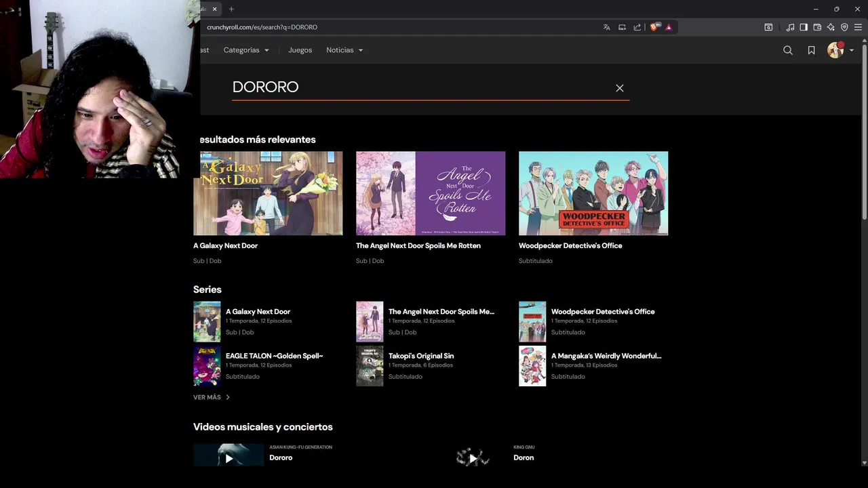The image size is (868, 488).
Task: Click A Mangaka's Weirdly Wonderful... series title
Action: pyautogui.click(x=606, y=356)
